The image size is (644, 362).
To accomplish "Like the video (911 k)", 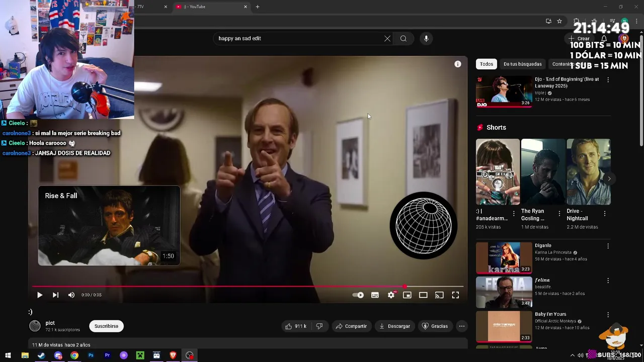I will [x=296, y=326].
